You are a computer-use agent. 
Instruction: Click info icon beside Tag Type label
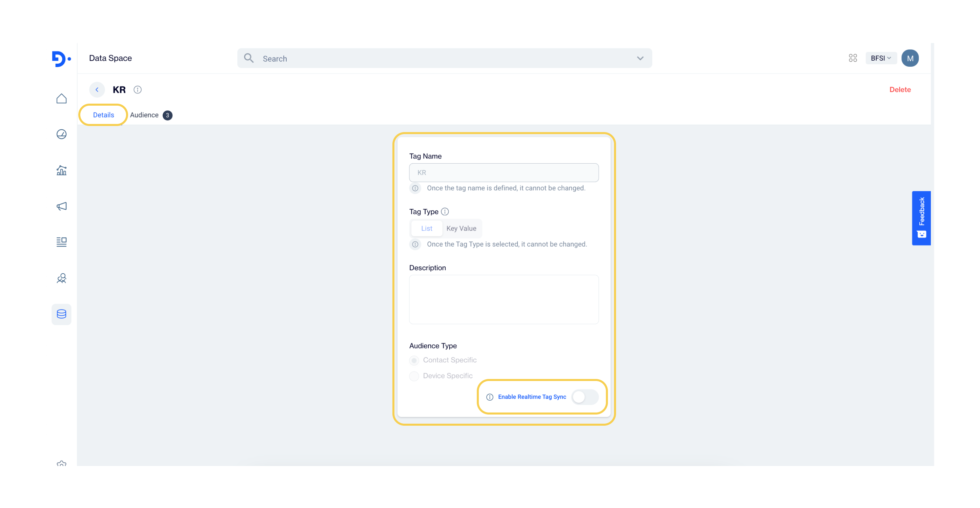point(445,211)
